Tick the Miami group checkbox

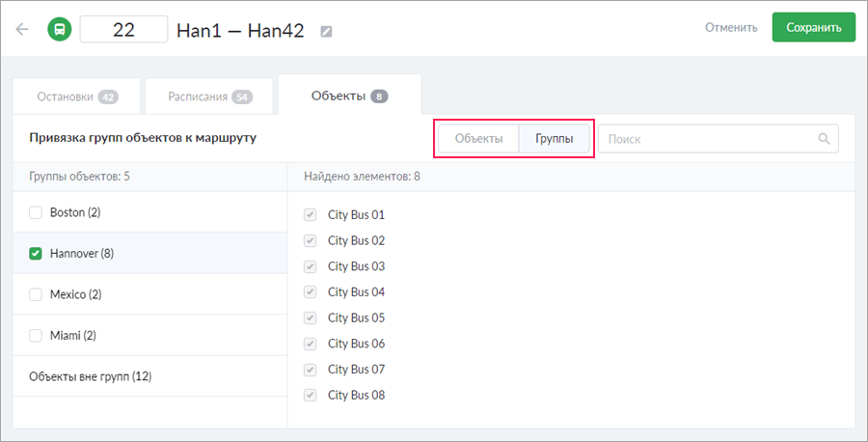36,336
